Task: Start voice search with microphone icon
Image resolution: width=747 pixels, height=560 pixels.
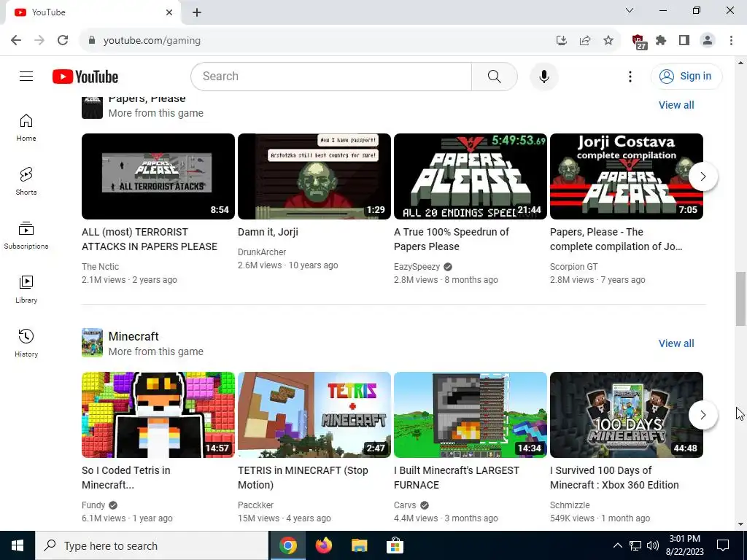Action: 543,76
